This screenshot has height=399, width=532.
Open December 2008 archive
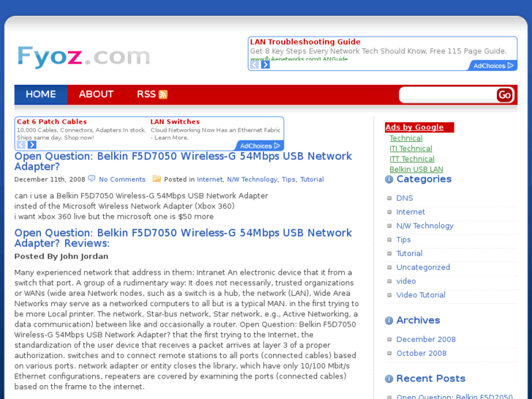pyautogui.click(x=426, y=339)
